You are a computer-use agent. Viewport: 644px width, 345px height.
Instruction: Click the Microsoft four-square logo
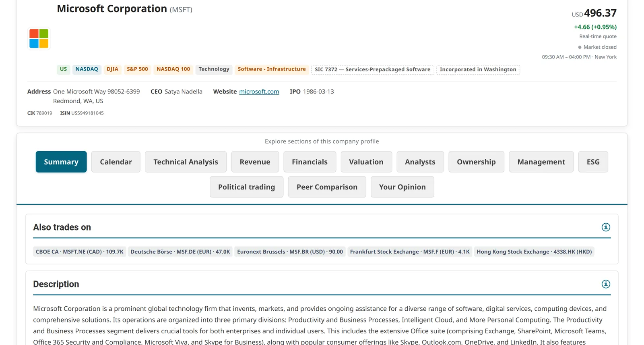pos(39,38)
